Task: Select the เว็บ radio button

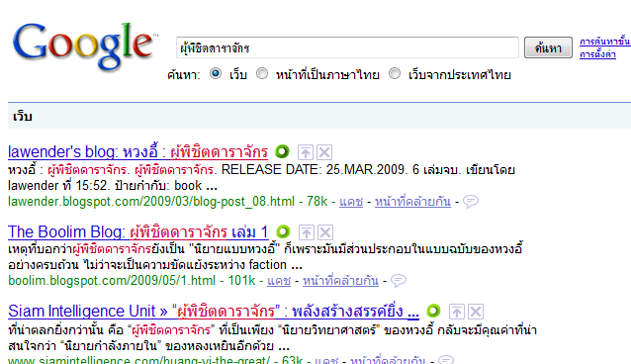Action: coord(216,73)
